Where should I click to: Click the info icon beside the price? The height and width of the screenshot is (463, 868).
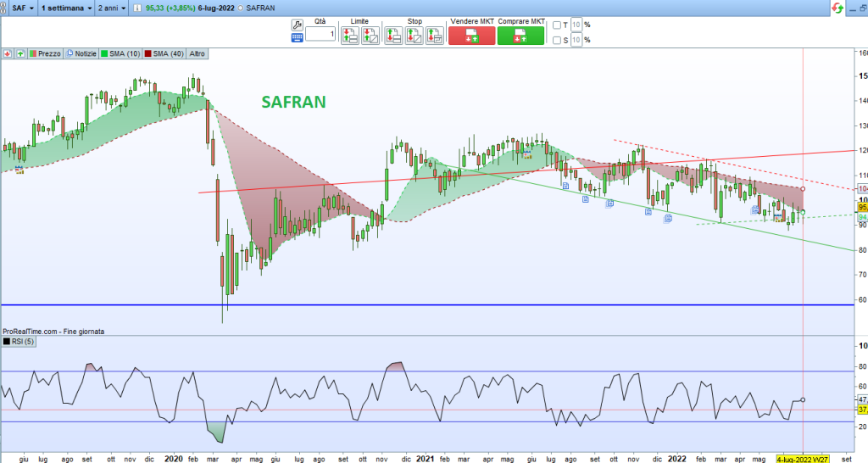point(137,8)
